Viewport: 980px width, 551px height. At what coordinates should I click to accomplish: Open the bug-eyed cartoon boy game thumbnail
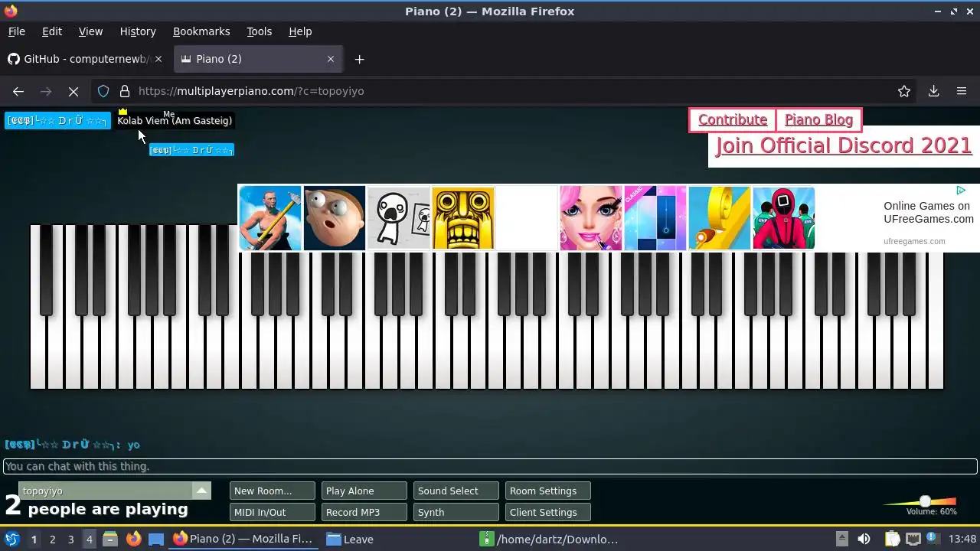tap(335, 218)
